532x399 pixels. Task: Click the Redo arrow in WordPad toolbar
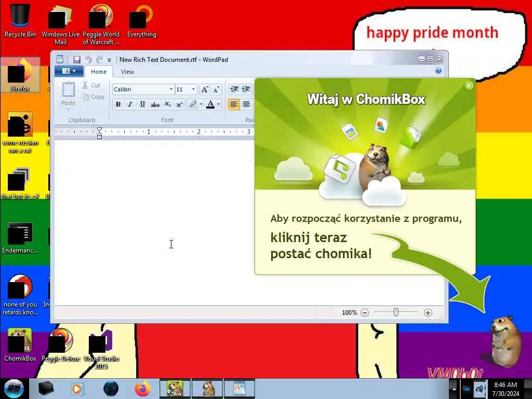point(100,60)
